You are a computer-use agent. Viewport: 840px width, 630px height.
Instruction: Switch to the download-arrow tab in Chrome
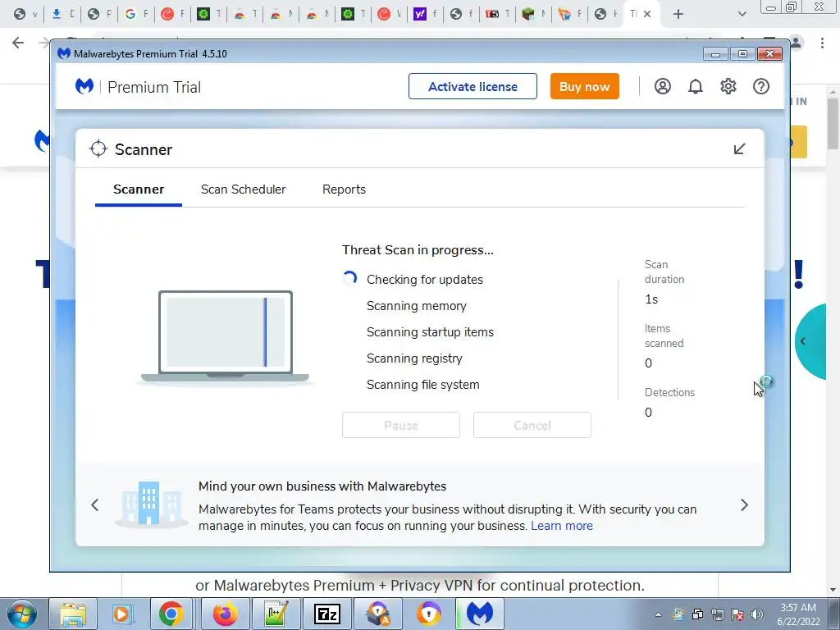tap(62, 14)
